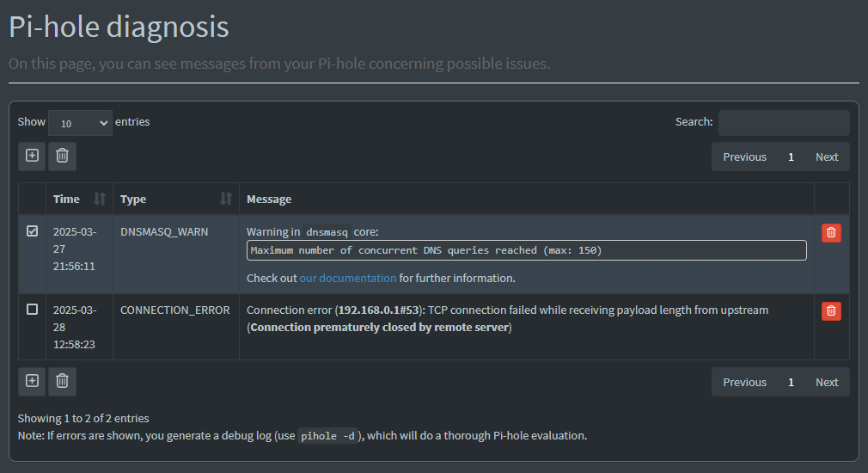Viewport: 868px width, 473px height.
Task: Sort table using Time column arrows
Action: click(x=99, y=199)
